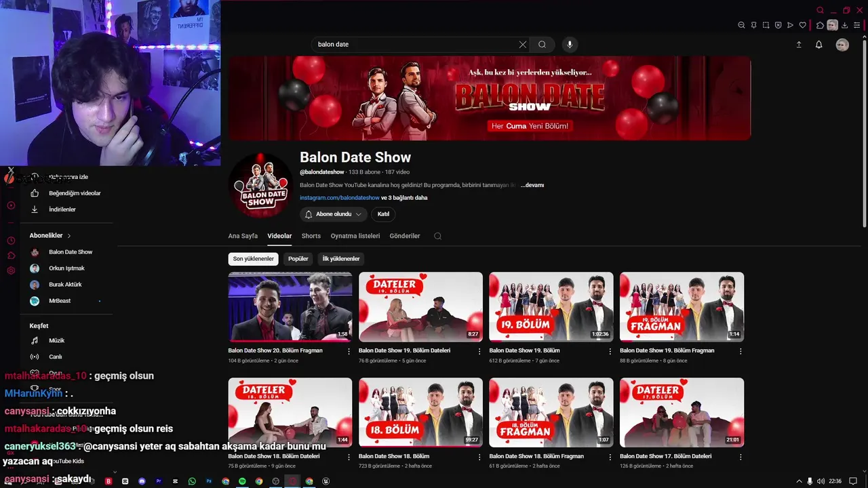Viewport: 868px width, 488px height.
Task: Open the Oynatma listeleri tab
Action: (355, 236)
